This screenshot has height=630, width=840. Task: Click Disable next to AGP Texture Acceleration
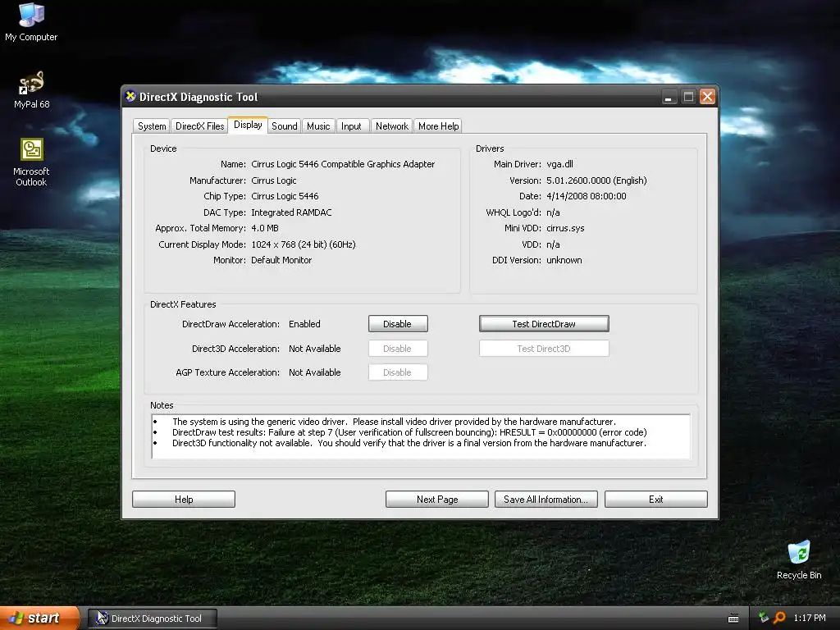pos(398,372)
